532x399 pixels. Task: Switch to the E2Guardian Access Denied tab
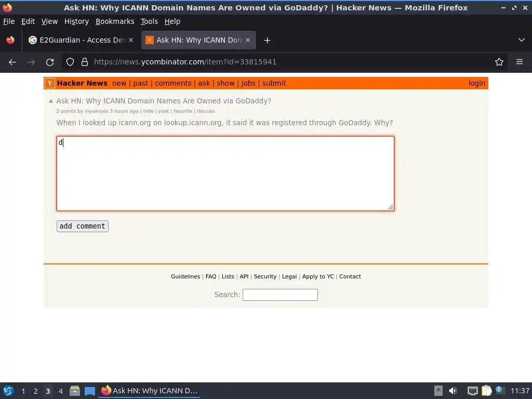(81, 40)
